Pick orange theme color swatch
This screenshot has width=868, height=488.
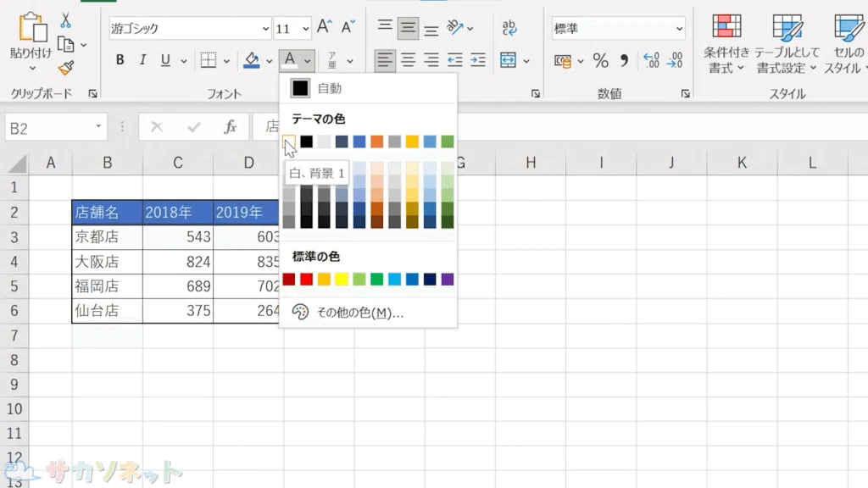pos(377,141)
